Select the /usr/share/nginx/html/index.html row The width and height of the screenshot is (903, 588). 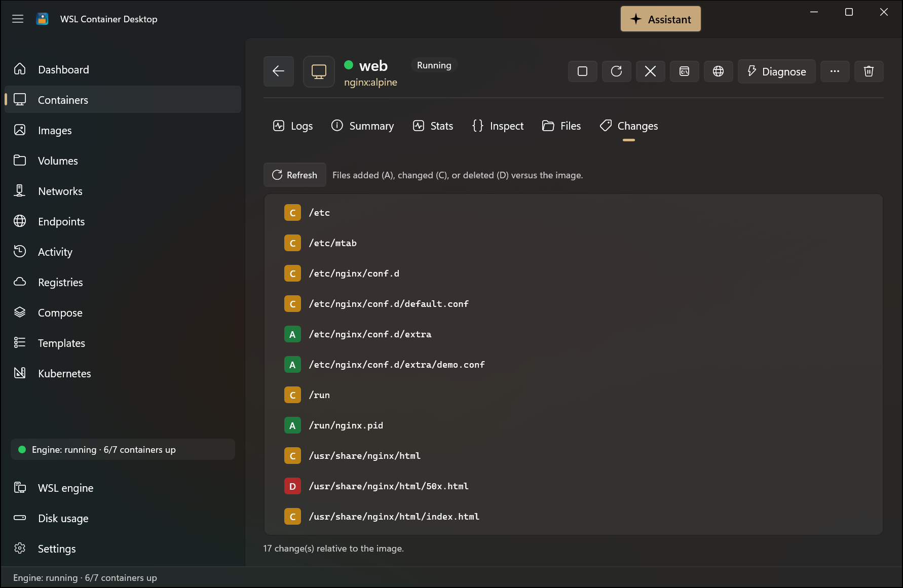(573, 517)
